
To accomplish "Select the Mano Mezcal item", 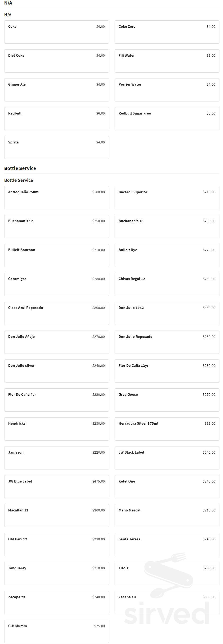I will click(x=167, y=516).
